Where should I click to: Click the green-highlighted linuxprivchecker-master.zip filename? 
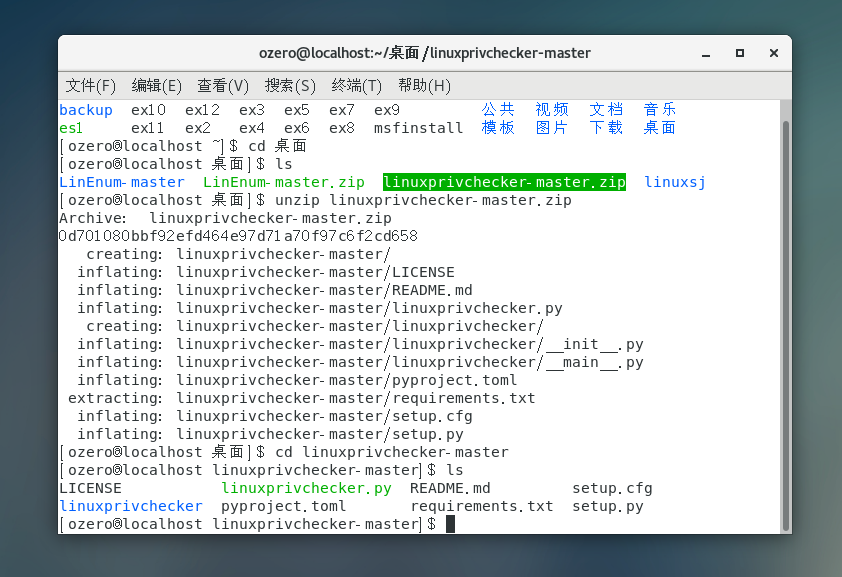click(504, 182)
